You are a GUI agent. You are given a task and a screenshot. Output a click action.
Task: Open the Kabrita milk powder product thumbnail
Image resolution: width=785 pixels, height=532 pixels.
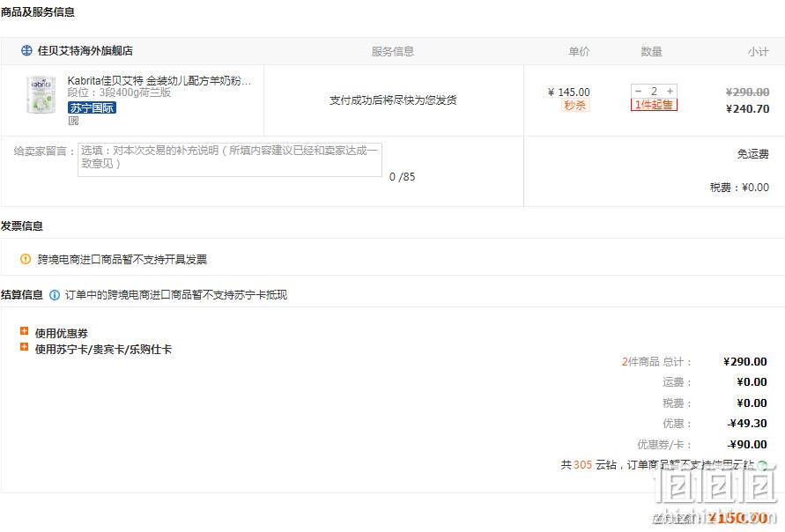41,94
